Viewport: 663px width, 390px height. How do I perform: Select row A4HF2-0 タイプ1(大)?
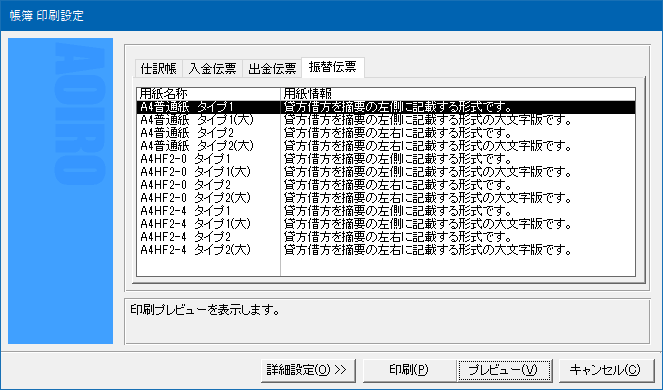click(386, 172)
